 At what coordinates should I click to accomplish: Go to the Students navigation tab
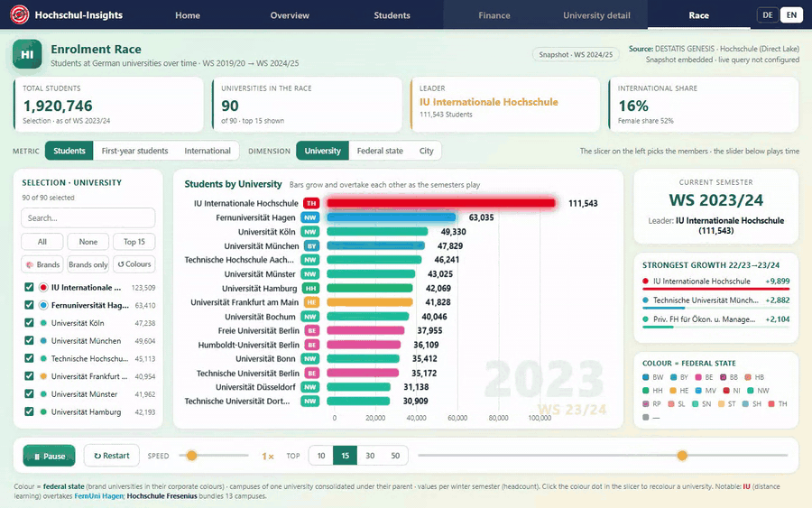(x=392, y=15)
